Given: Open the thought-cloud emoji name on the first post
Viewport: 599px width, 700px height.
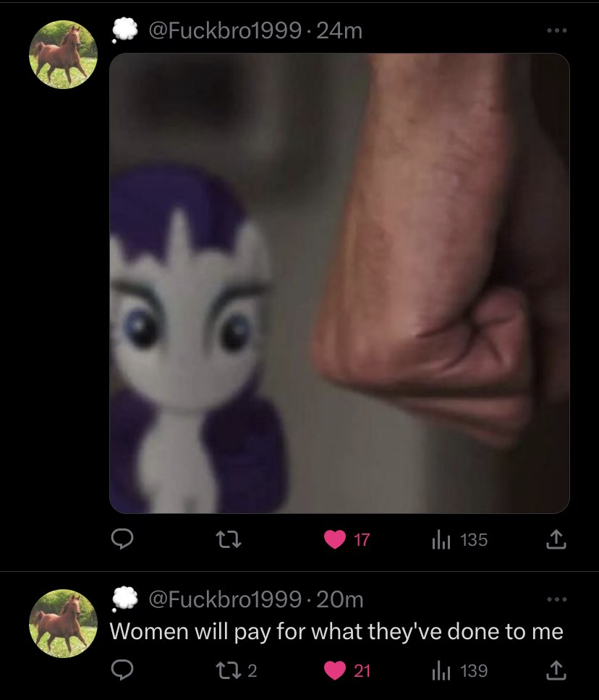Looking at the screenshot, I should click(124, 30).
